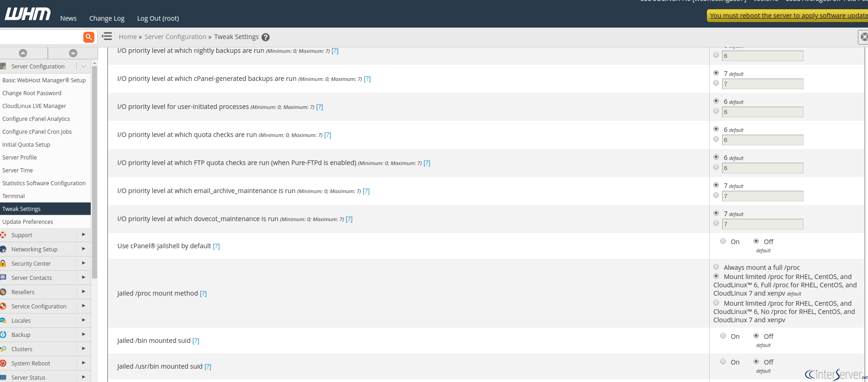Click the Support lifebuoy icon
This screenshot has width=868, height=382.
coord(3,235)
